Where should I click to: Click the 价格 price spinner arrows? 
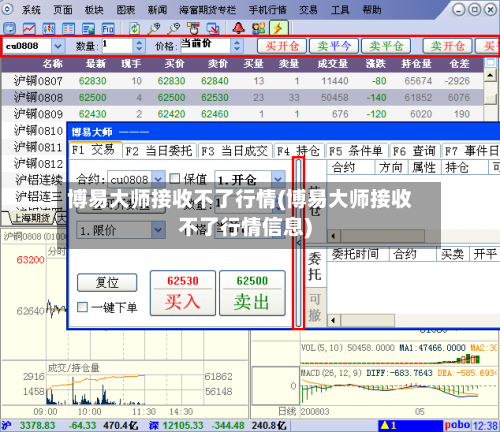237,46
